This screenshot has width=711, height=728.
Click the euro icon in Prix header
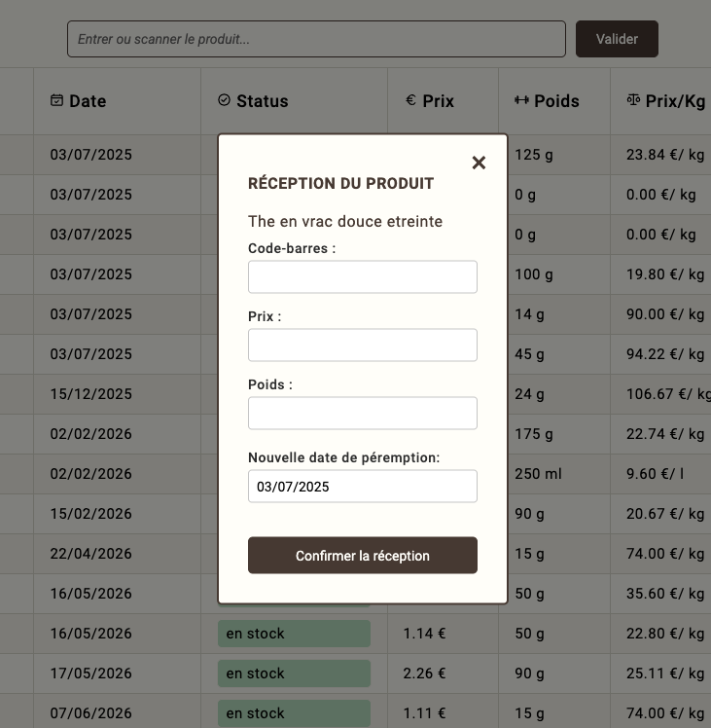[410, 100]
